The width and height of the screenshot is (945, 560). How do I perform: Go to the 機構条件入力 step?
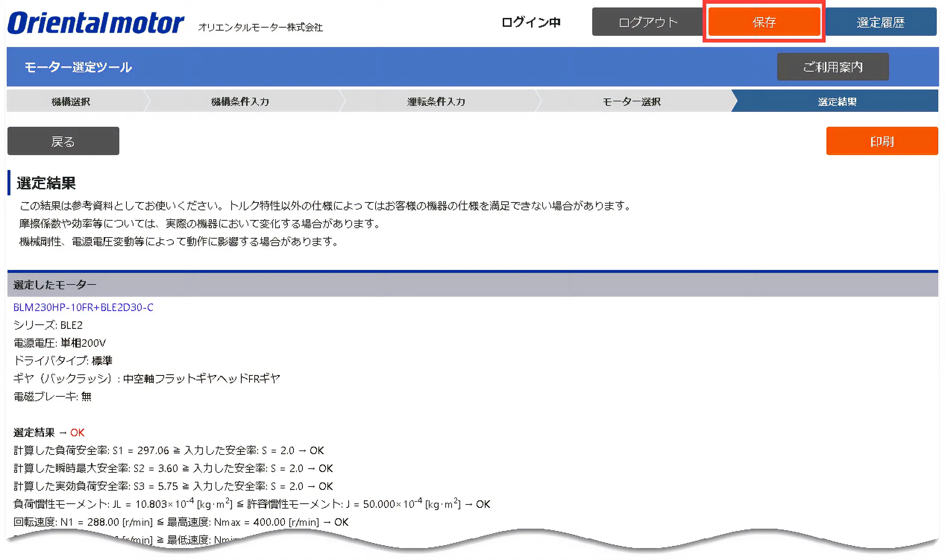[240, 101]
